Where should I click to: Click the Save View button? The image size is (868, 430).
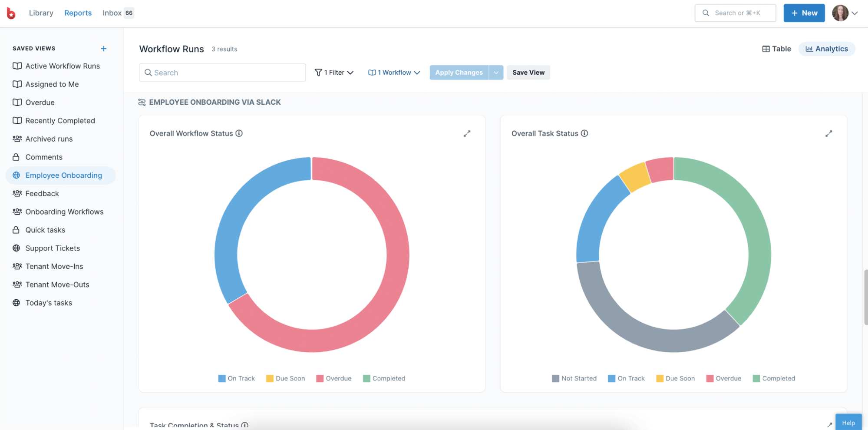528,73
